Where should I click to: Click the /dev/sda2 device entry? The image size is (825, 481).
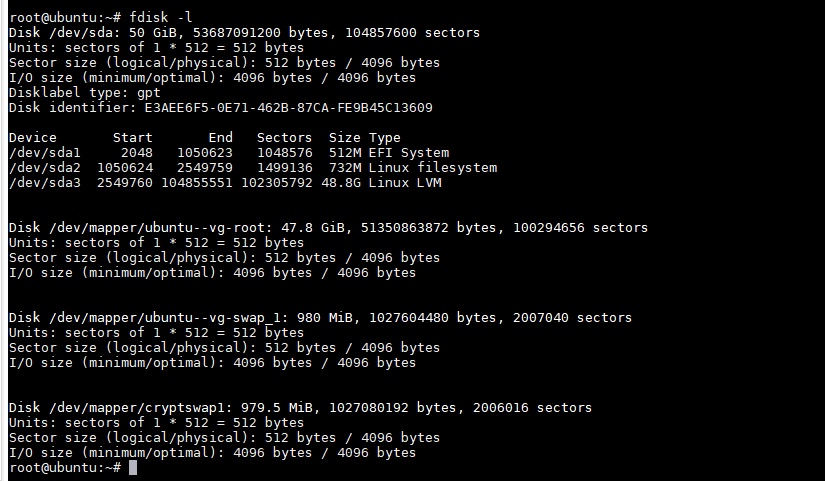coord(45,168)
